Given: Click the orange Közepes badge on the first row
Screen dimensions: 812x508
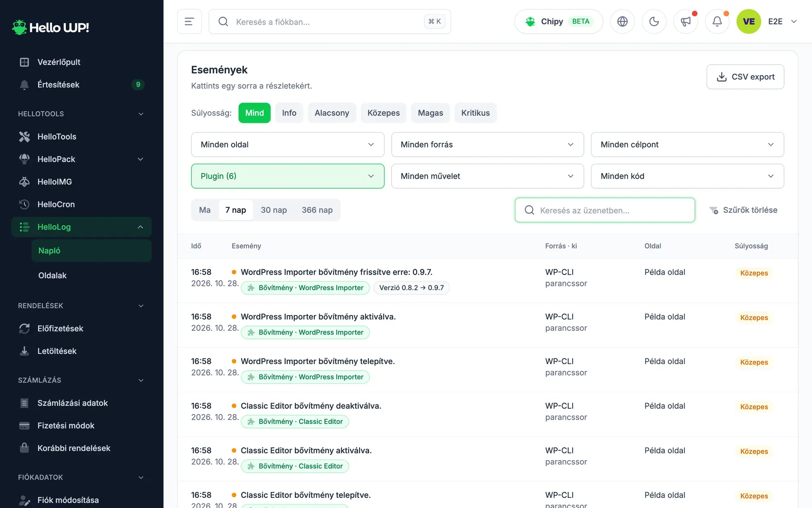Looking at the screenshot, I should [x=754, y=273].
